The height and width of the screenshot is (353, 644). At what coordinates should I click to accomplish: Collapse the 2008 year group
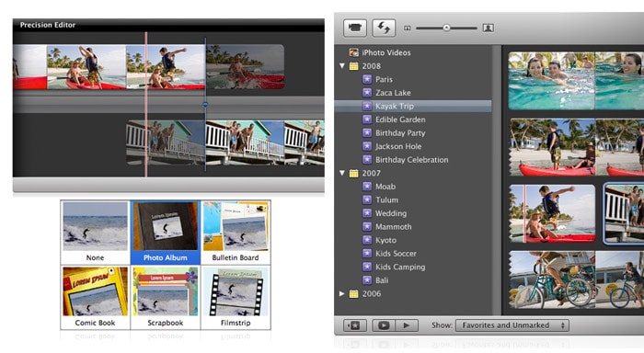point(342,65)
